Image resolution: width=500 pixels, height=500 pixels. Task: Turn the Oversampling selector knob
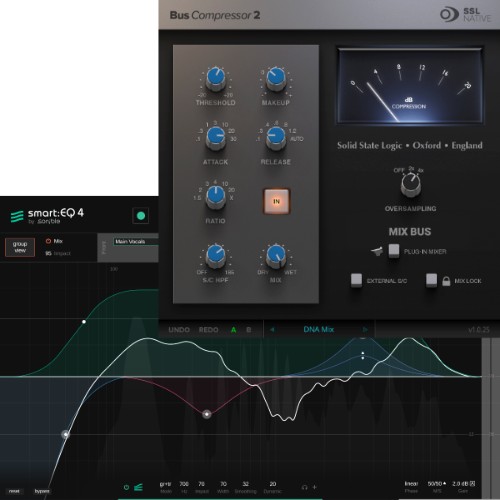pos(411,185)
